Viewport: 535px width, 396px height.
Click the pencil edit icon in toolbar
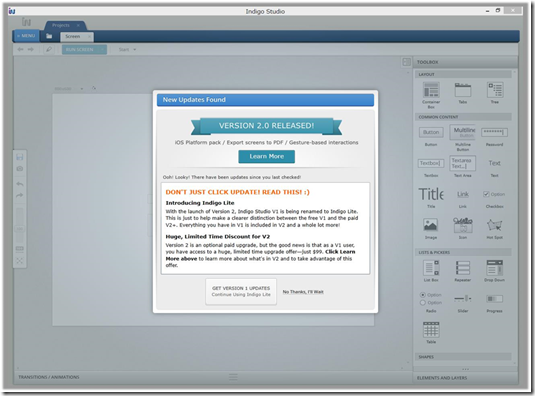pyautogui.click(x=49, y=49)
